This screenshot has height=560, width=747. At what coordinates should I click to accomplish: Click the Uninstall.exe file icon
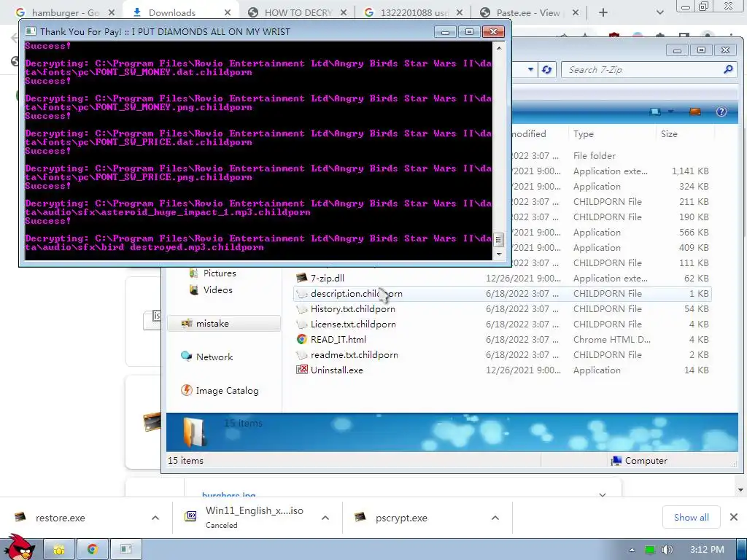[x=301, y=370]
